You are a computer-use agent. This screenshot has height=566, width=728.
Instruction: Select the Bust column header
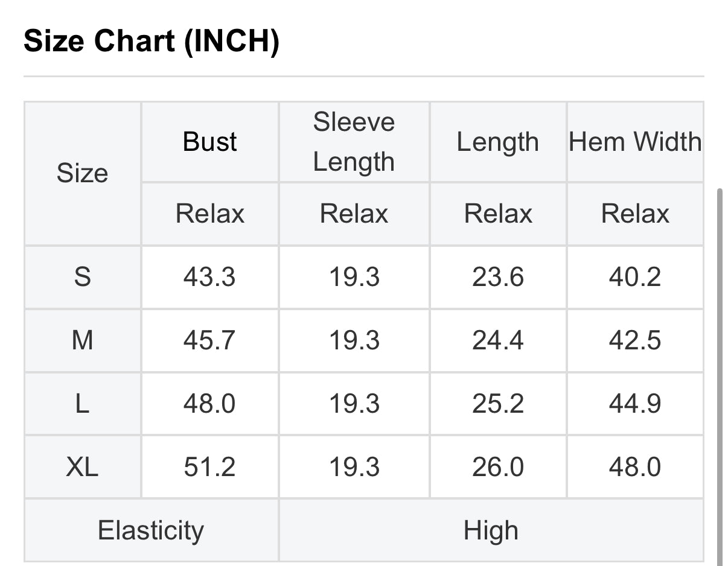pyautogui.click(x=209, y=142)
